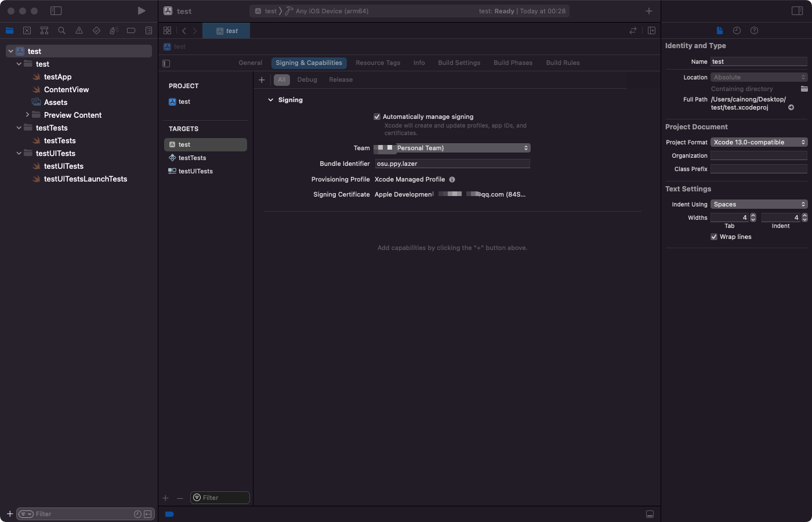812x522 pixels.
Task: Open the Symbol navigator
Action: point(44,31)
